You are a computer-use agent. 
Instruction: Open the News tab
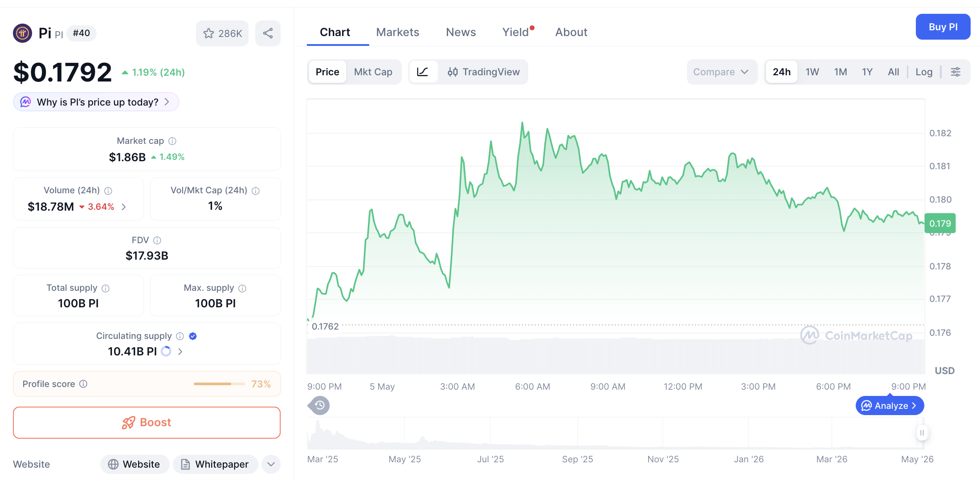461,32
